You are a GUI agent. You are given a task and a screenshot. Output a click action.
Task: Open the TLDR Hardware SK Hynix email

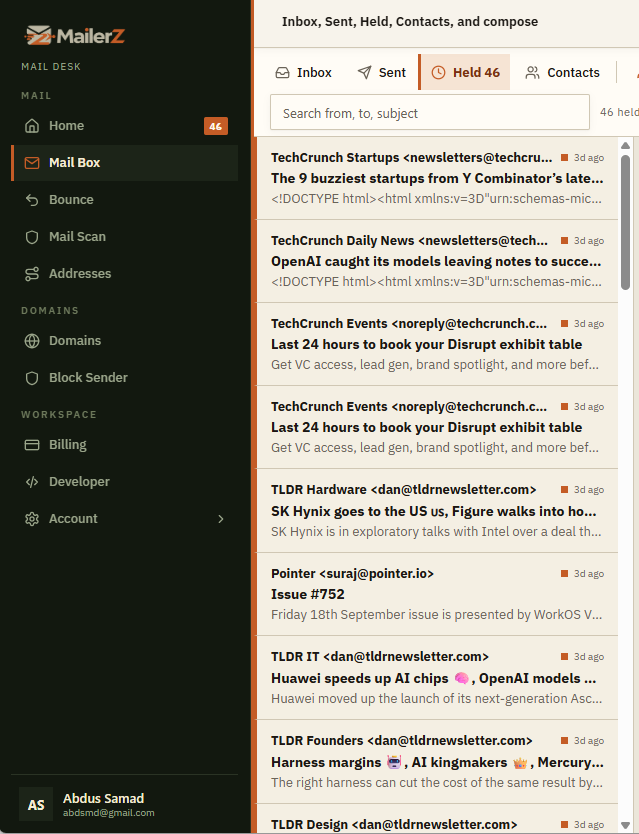pyautogui.click(x=437, y=511)
